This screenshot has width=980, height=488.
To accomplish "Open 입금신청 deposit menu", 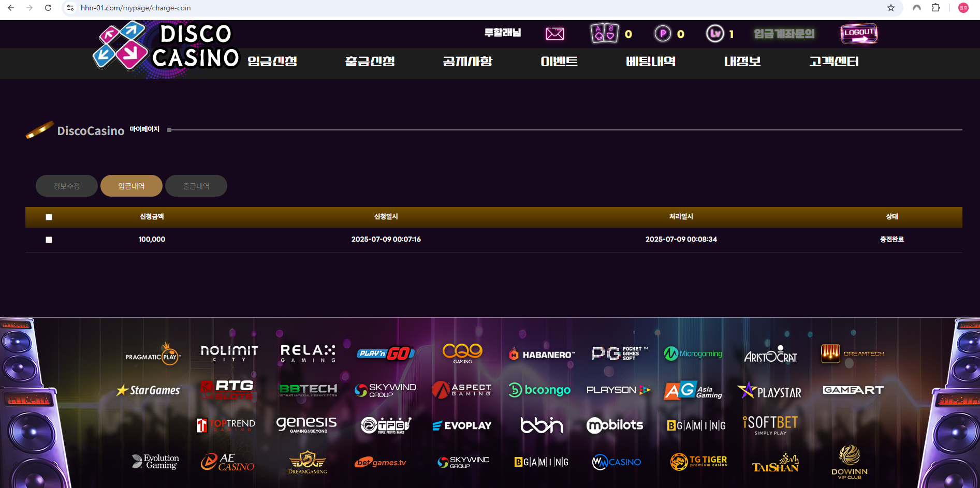I will coord(272,61).
